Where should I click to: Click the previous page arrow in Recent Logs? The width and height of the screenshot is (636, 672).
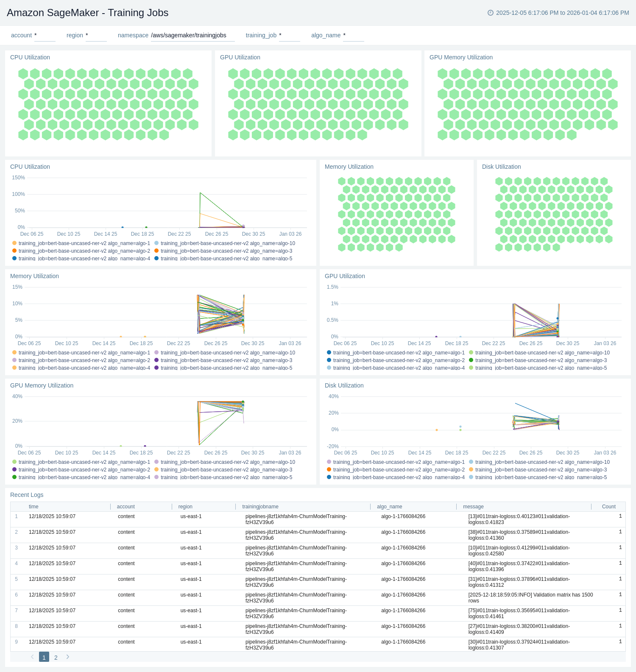point(32,657)
